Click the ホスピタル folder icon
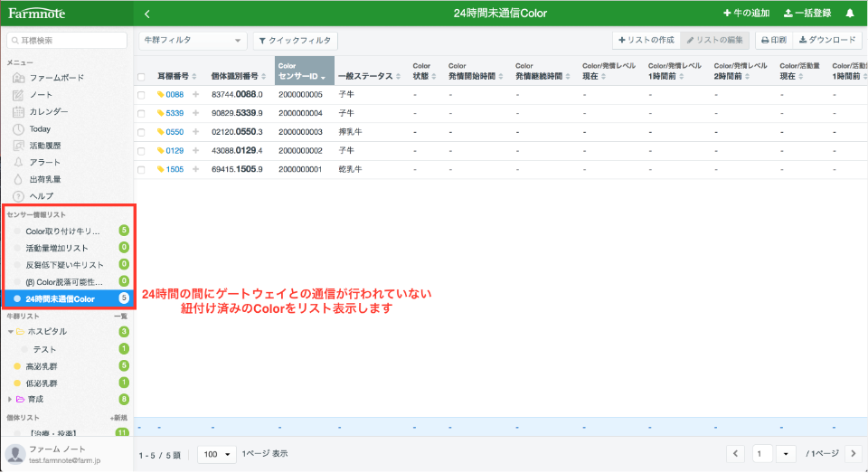 [x=20, y=332]
